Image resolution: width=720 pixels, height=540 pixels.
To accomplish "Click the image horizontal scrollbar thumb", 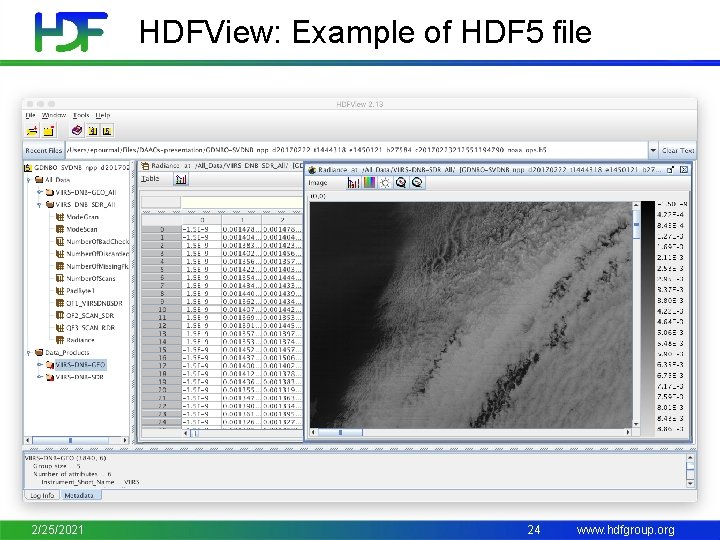I will pyautogui.click(x=340, y=432).
